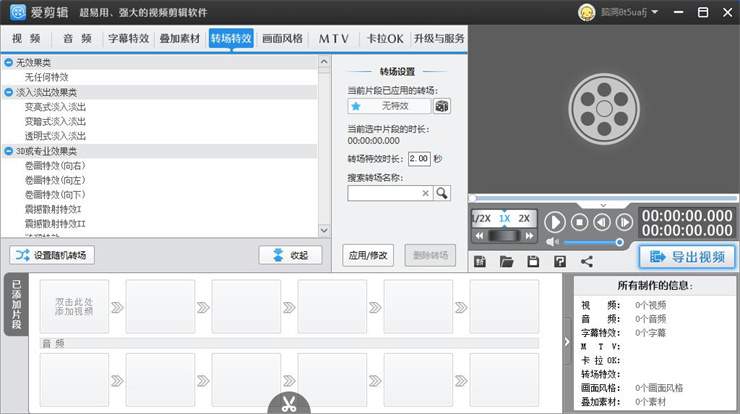
Task: Click the rewind double-arrow button
Action: (x=479, y=235)
